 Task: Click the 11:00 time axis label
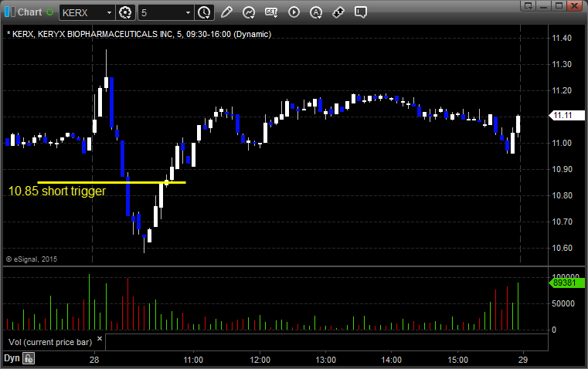pyautogui.click(x=193, y=360)
